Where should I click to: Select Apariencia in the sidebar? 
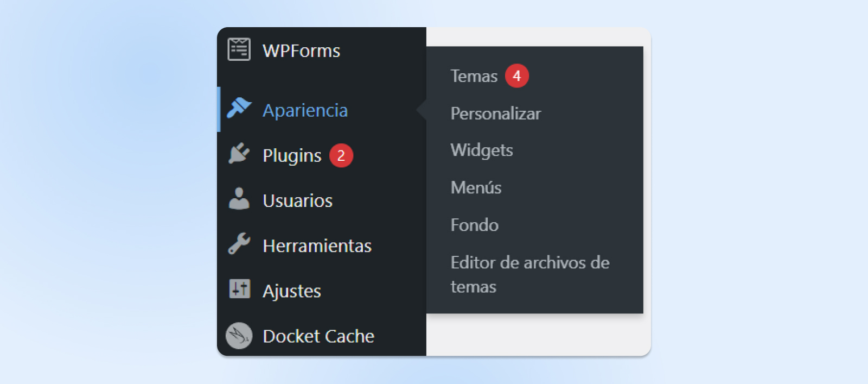click(305, 110)
